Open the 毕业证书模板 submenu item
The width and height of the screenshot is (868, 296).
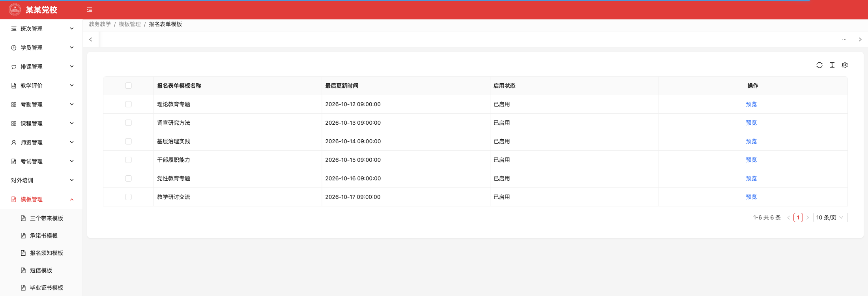tap(41, 288)
